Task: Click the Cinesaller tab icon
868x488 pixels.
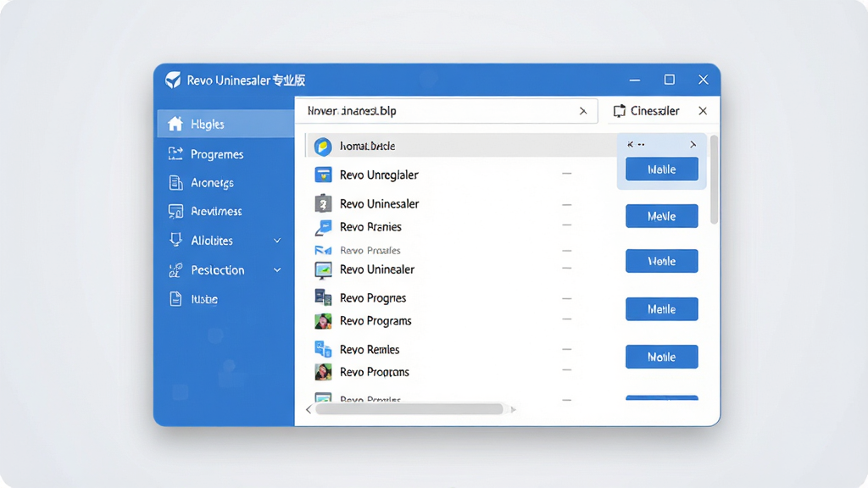Action: tap(620, 111)
